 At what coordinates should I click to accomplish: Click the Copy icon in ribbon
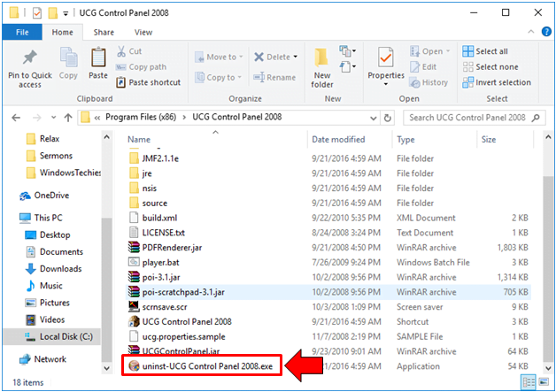point(68,60)
